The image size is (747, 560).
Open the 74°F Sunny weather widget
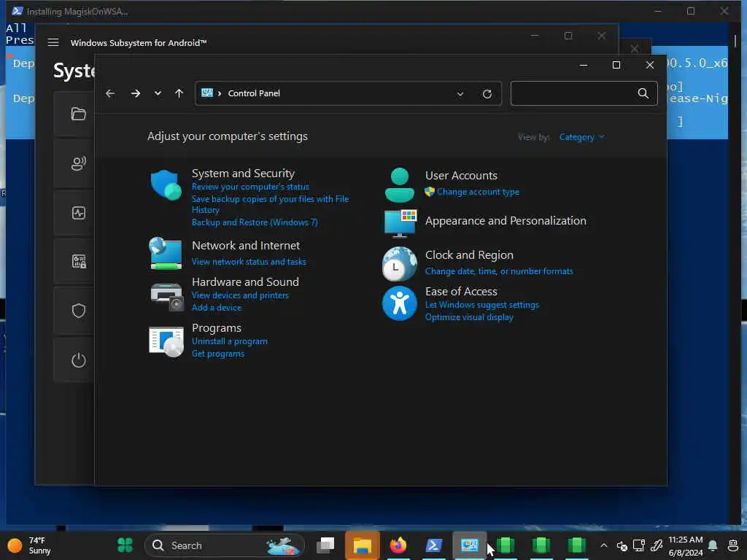(x=31, y=545)
